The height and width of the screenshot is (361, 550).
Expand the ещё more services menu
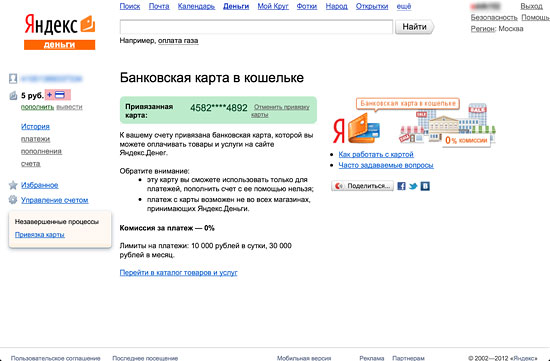(x=404, y=6)
